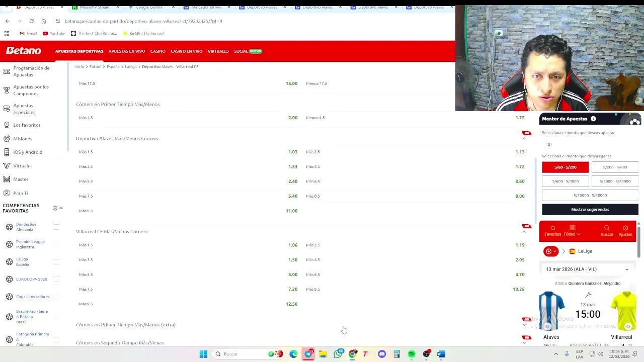
Task: Switch to Apuestas Deportivas tab
Action: click(79, 51)
